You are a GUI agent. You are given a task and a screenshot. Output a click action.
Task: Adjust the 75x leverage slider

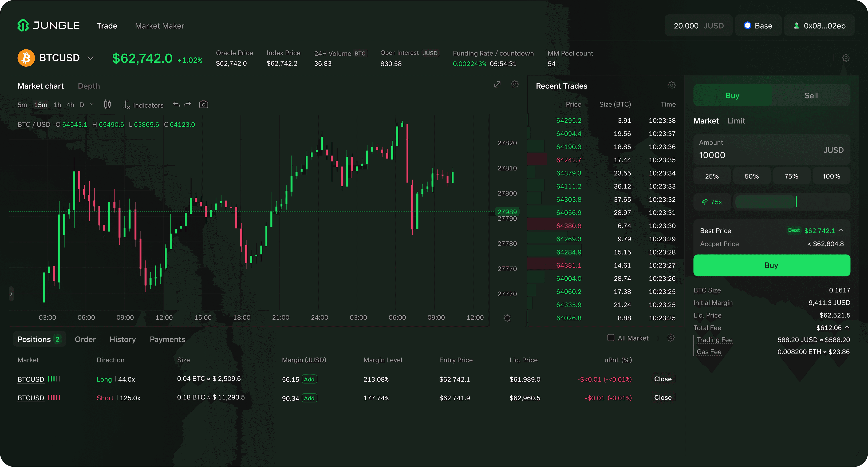[x=796, y=202]
